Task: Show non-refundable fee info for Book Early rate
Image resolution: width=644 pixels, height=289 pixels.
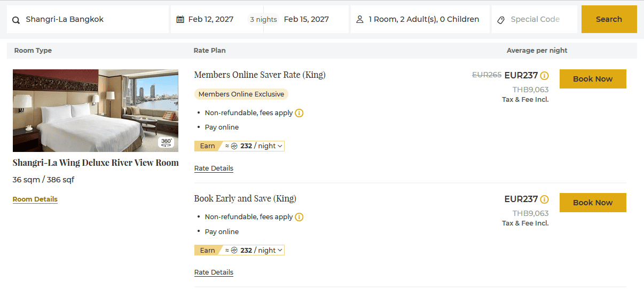Action: coord(299,217)
